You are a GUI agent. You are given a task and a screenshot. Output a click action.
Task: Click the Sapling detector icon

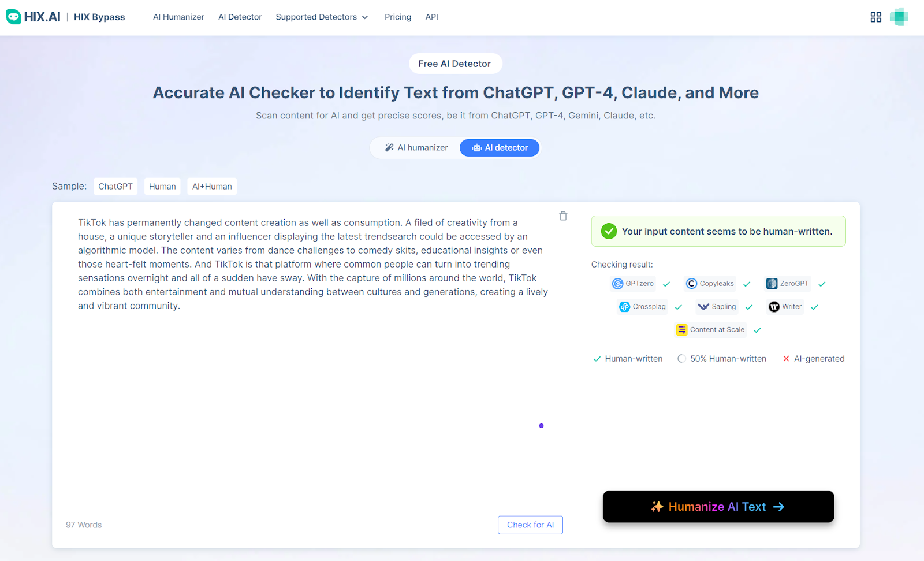tap(703, 307)
